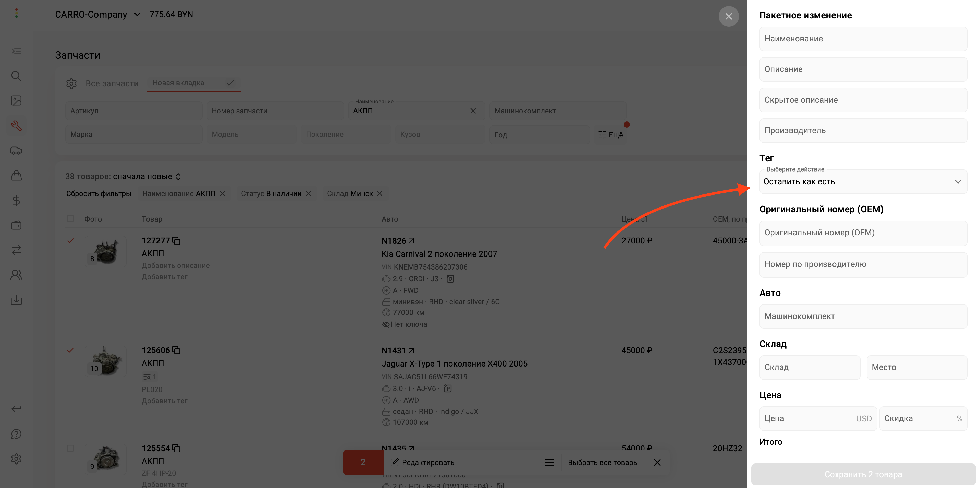Check the checkbox for item 125554
The height and width of the screenshot is (488, 980).
point(70,448)
